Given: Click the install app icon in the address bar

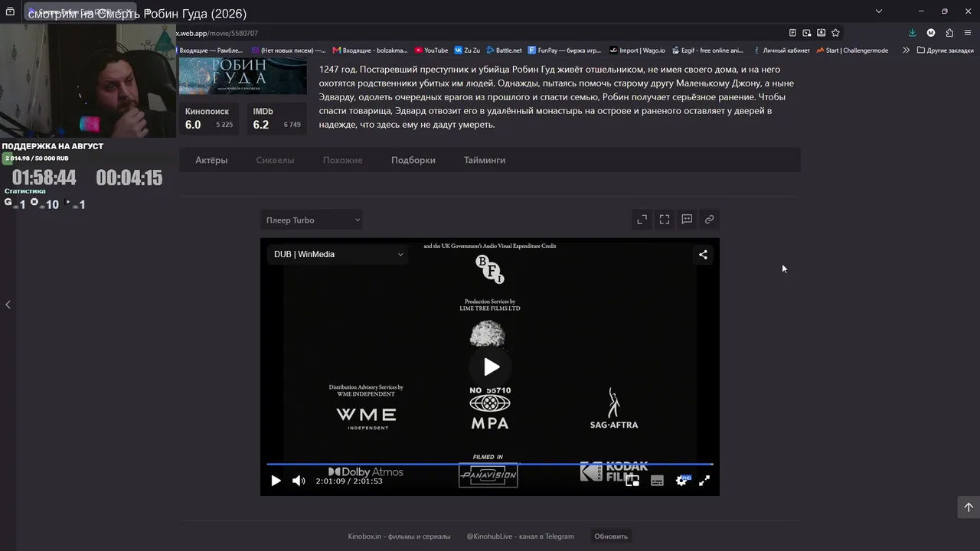Looking at the screenshot, I should click(821, 33).
